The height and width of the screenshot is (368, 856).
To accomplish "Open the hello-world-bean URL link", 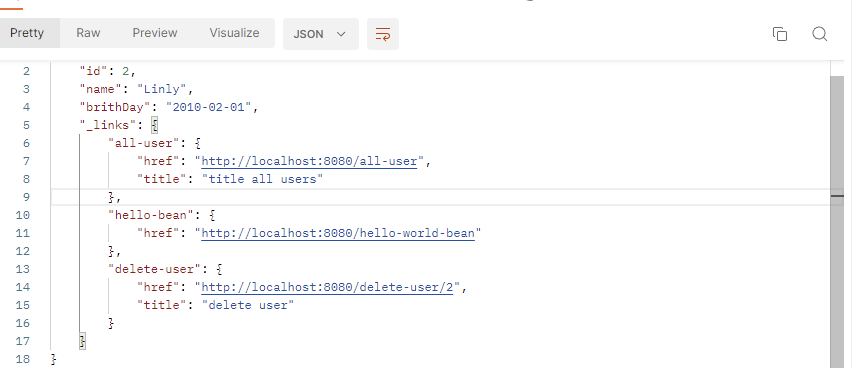I will click(x=338, y=233).
